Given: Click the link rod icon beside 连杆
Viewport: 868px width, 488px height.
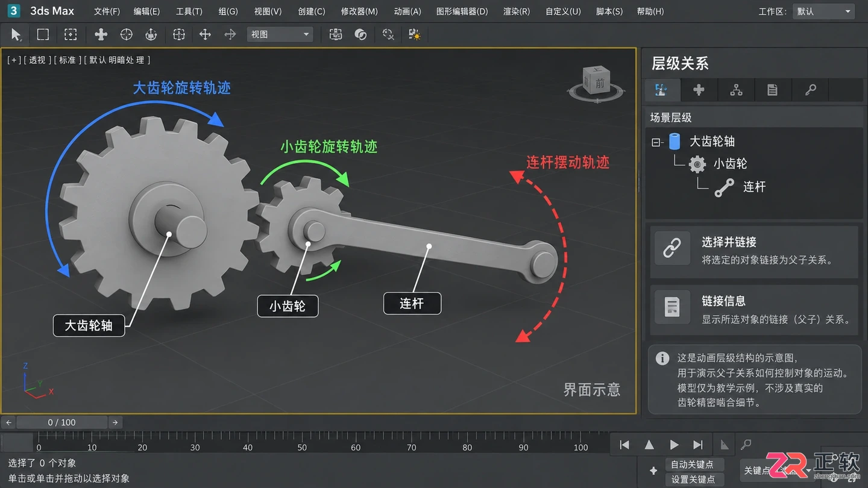Looking at the screenshot, I should coord(724,187).
